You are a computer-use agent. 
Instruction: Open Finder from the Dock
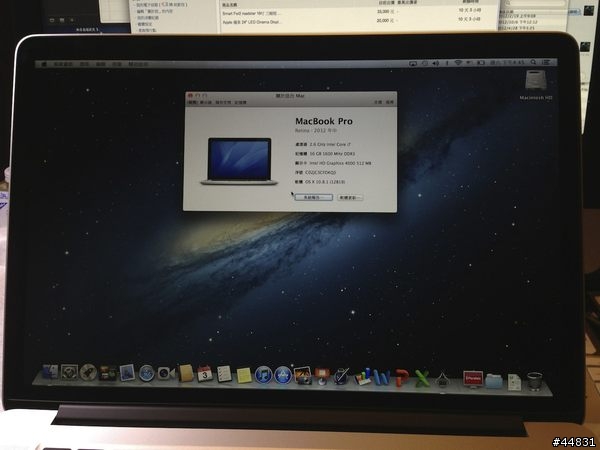(x=50, y=372)
